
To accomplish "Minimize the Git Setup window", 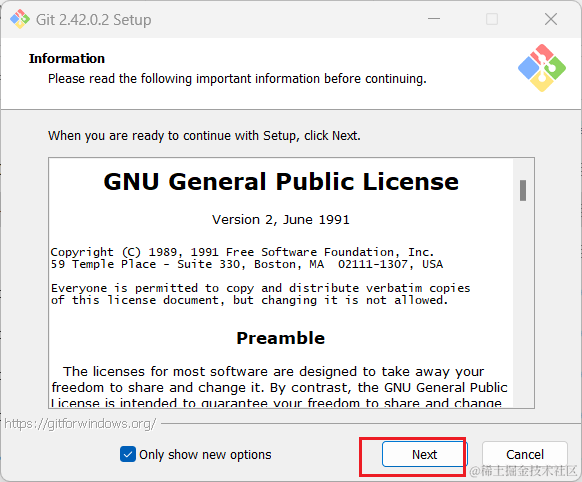I will [434, 19].
